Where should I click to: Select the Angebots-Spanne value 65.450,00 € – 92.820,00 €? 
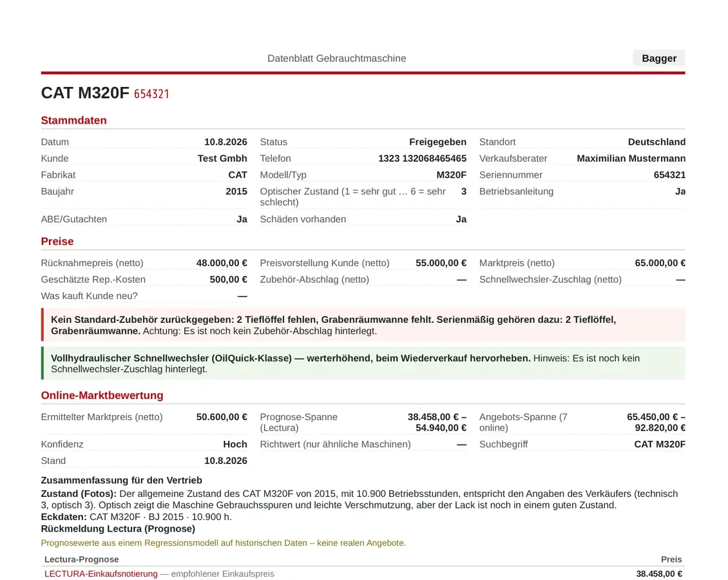656,423
